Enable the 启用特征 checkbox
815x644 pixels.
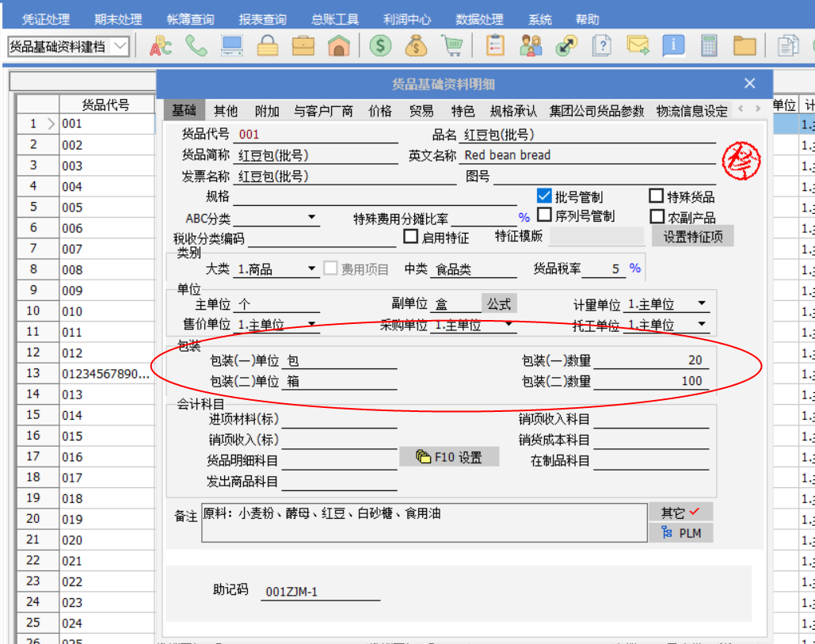click(x=410, y=237)
